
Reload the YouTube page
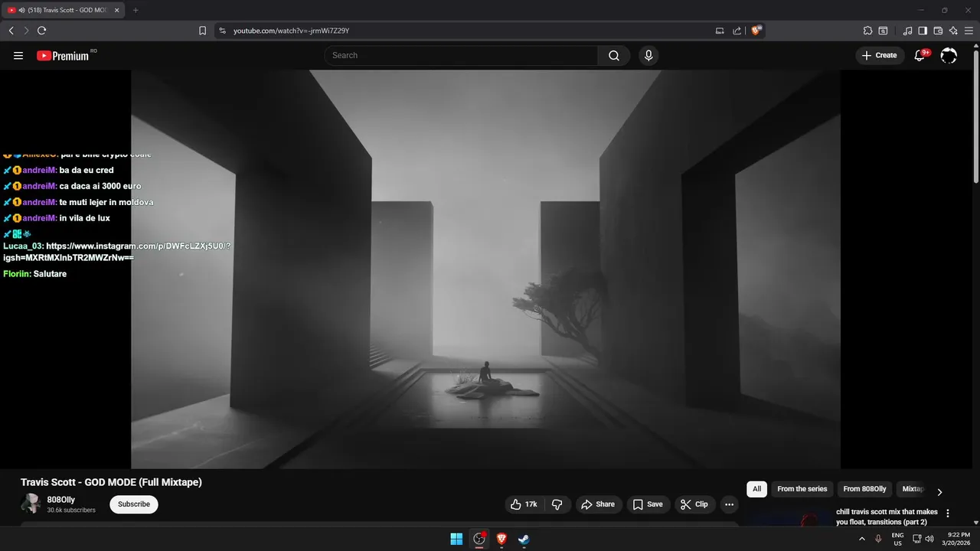(x=42, y=31)
